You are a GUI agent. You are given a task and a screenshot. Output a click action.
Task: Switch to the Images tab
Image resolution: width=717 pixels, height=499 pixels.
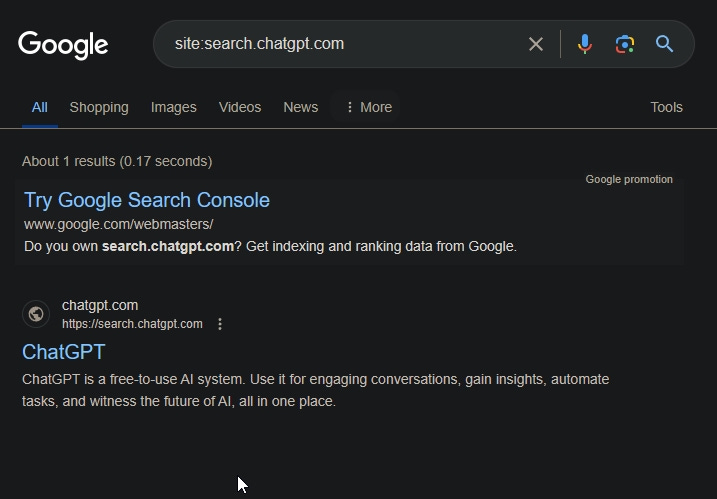(x=174, y=107)
